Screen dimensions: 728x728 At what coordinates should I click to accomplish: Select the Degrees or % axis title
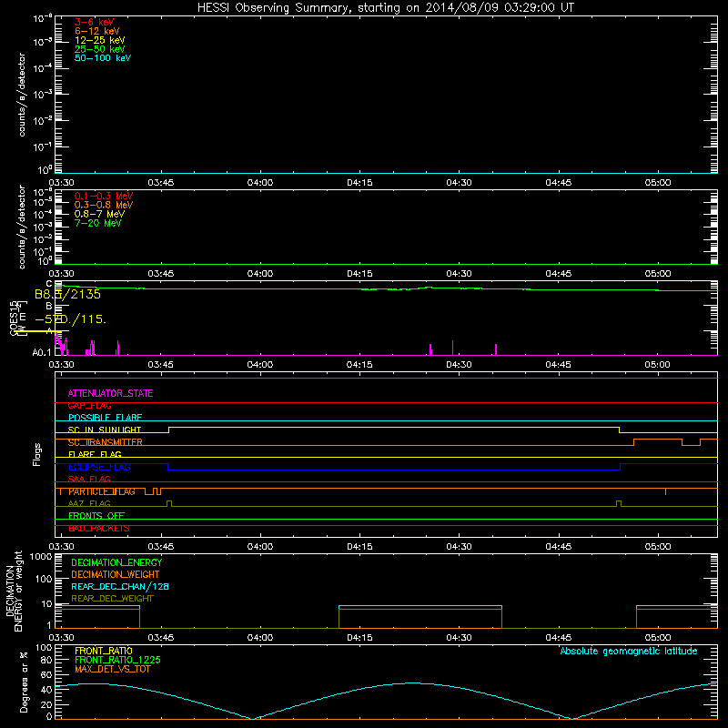pyautogui.click(x=24, y=682)
